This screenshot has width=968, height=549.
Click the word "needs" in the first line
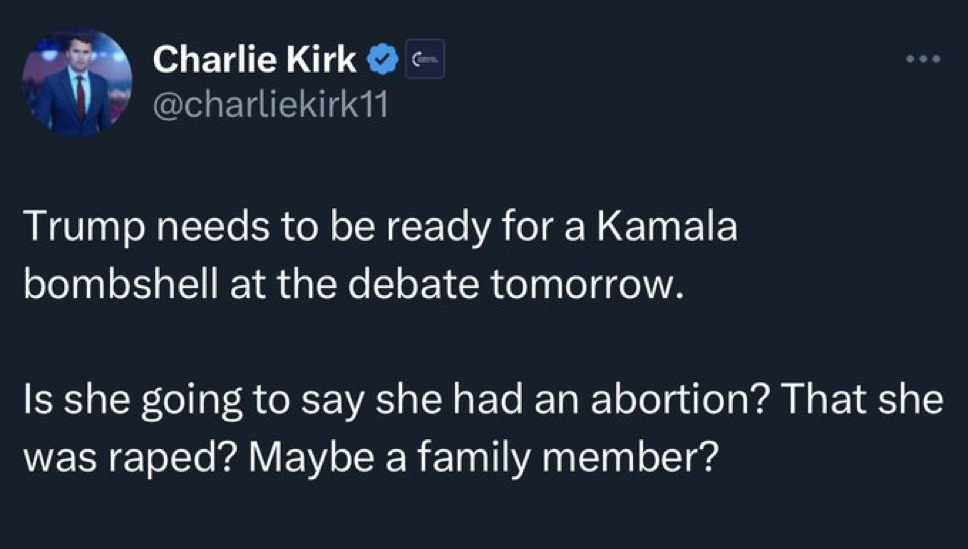pos(199,229)
